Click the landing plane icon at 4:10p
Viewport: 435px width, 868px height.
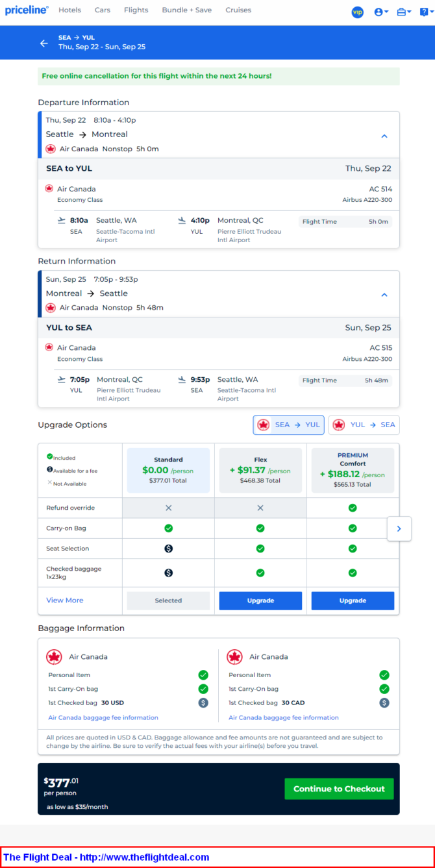coord(182,220)
